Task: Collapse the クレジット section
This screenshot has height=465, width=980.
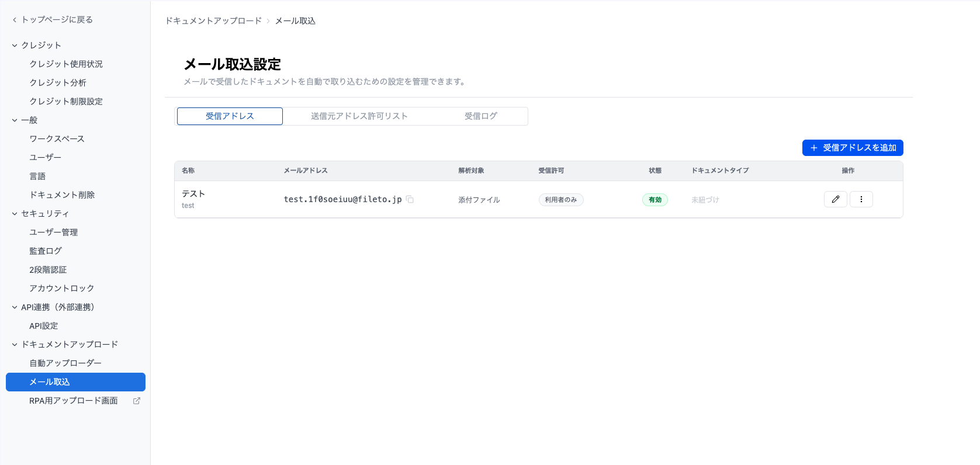Action: click(x=15, y=46)
